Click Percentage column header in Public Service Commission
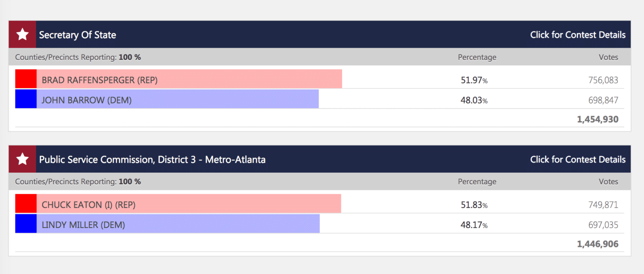The image size is (644, 274). pos(477,182)
